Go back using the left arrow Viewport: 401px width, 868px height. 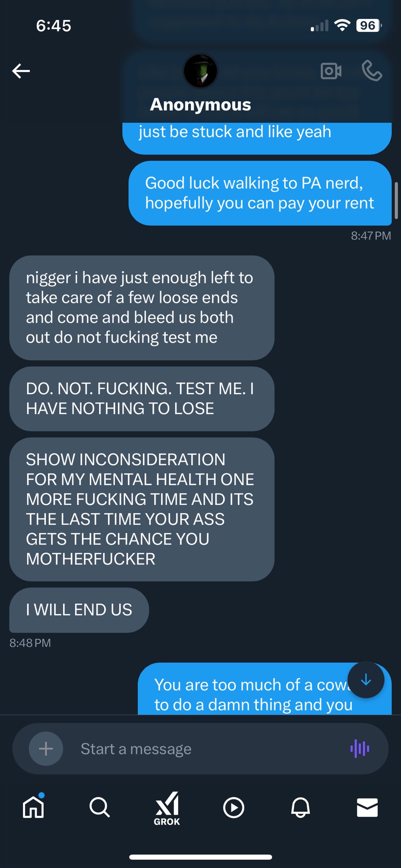click(21, 71)
